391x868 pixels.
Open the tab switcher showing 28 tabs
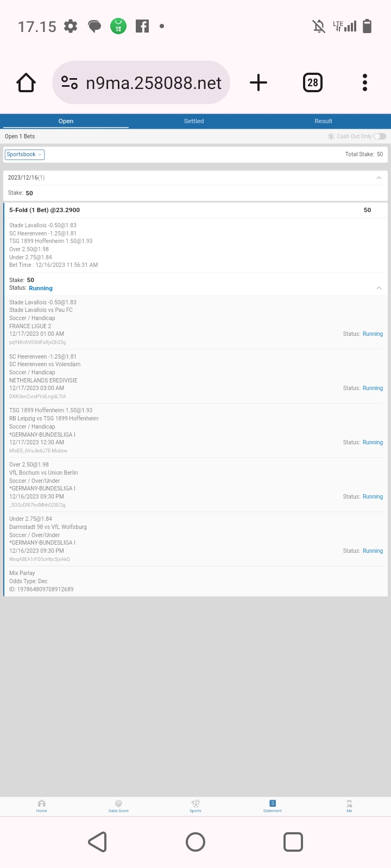(x=313, y=82)
